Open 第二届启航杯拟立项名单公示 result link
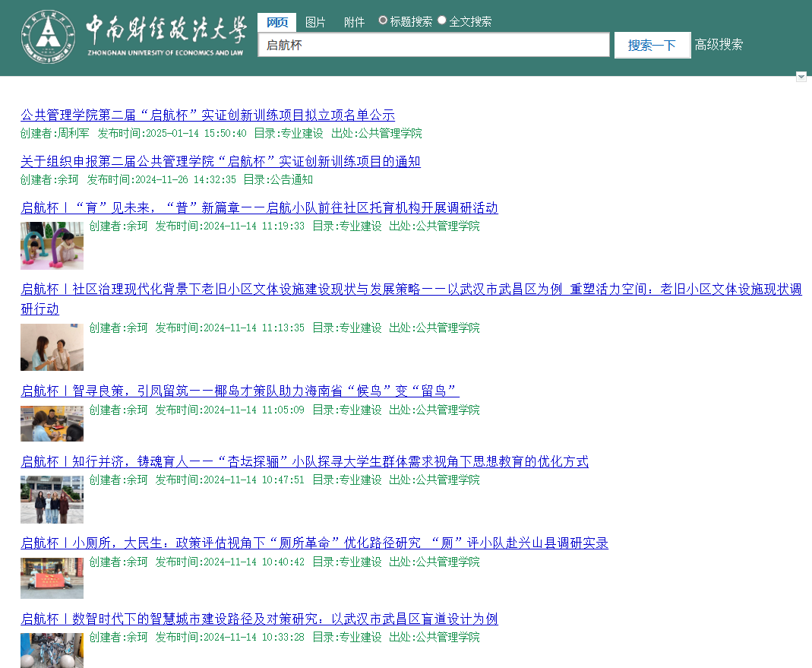812x668 pixels. tap(207, 116)
